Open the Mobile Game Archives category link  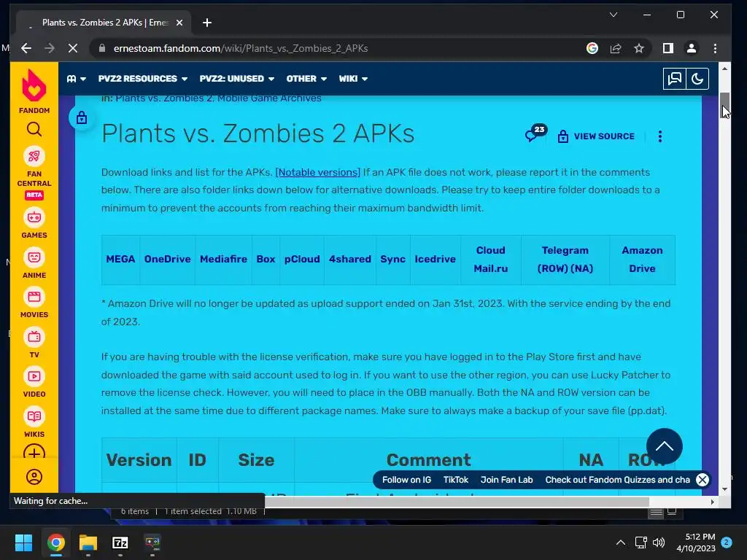269,98
